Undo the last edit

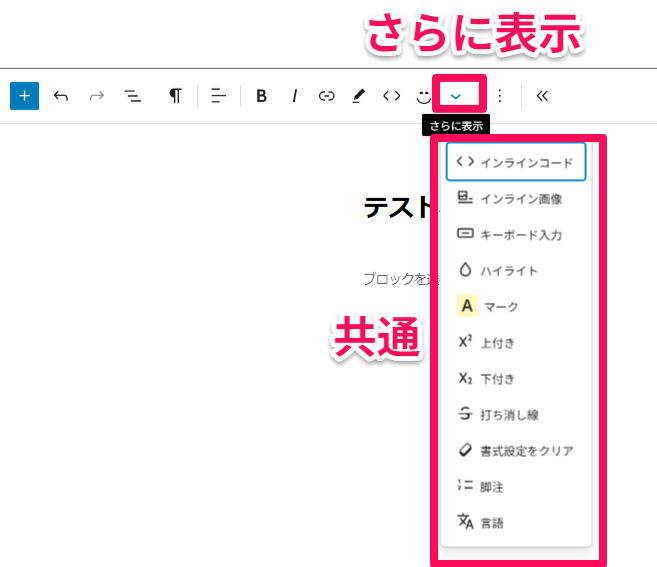coord(61,96)
